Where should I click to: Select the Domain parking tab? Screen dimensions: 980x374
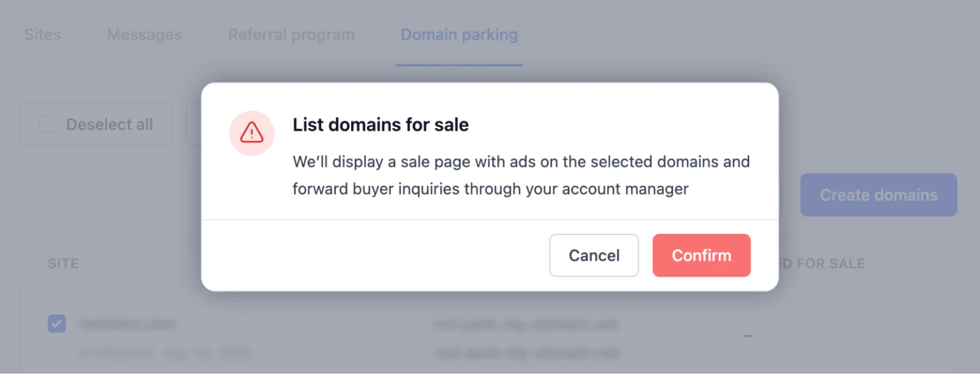click(459, 34)
